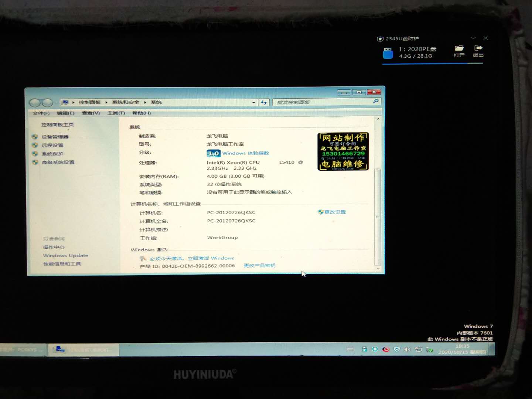Click the USB capacity bar under 4.3G / 28.1G
The image size is (532, 399).
click(x=433, y=64)
